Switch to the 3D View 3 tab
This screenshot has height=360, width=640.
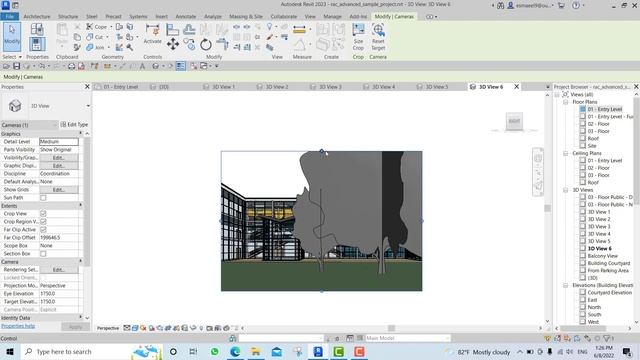(x=330, y=87)
